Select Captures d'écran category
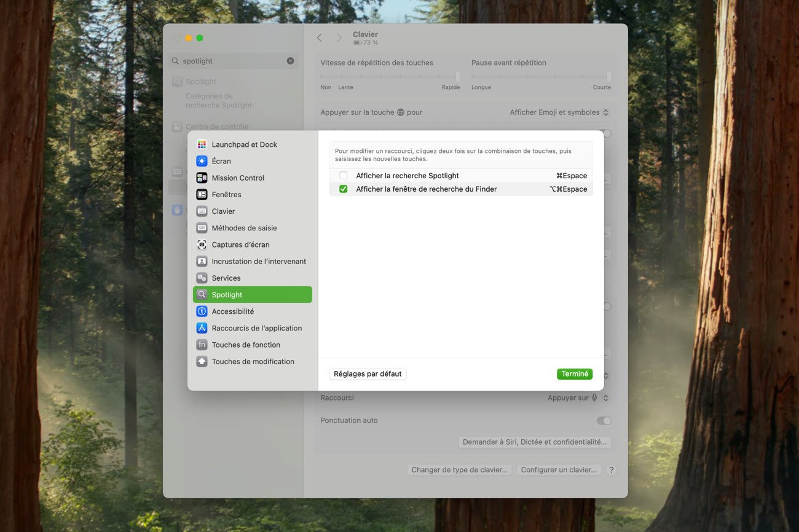The width and height of the screenshot is (799, 532). (253, 244)
